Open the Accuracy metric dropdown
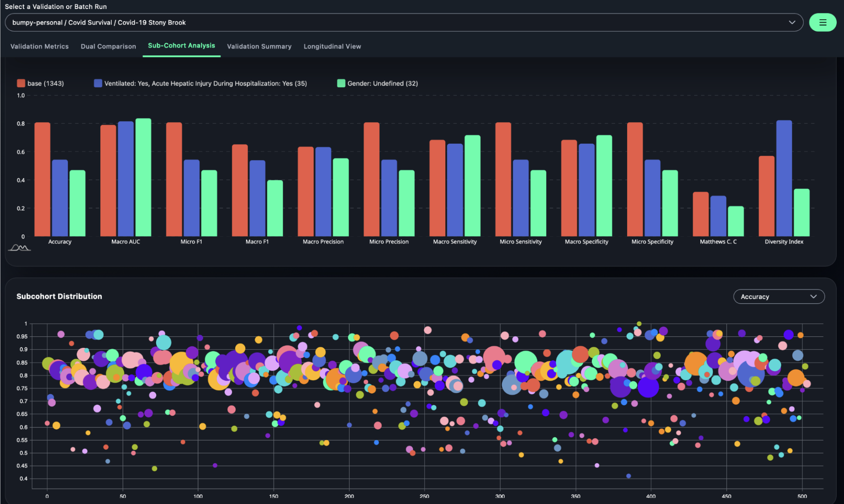The width and height of the screenshot is (844, 504). click(778, 297)
